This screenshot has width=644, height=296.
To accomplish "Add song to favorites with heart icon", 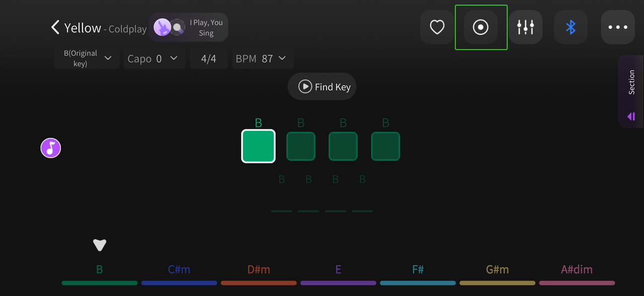I will [x=437, y=27].
